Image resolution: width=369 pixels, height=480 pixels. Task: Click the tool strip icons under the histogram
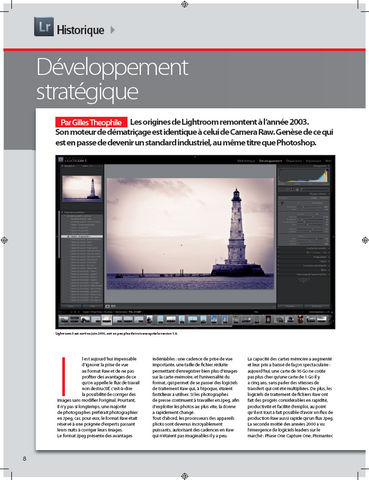tap(295, 189)
